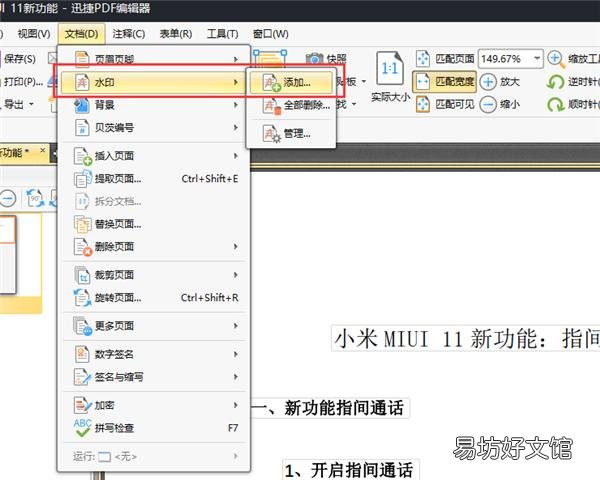Viewport: 600px width, 480px height.
Task: Click the 匹配页面 icon
Action: click(x=423, y=59)
